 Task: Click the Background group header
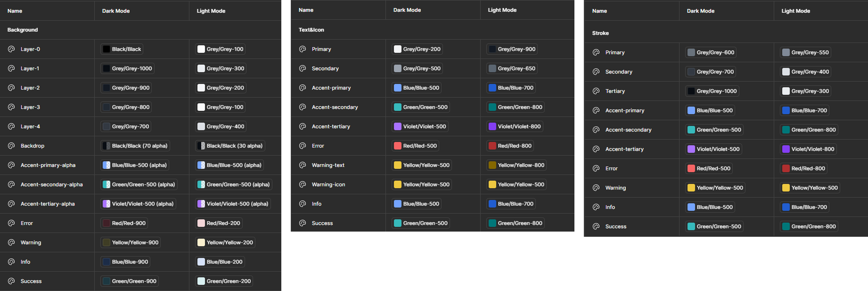[23, 30]
